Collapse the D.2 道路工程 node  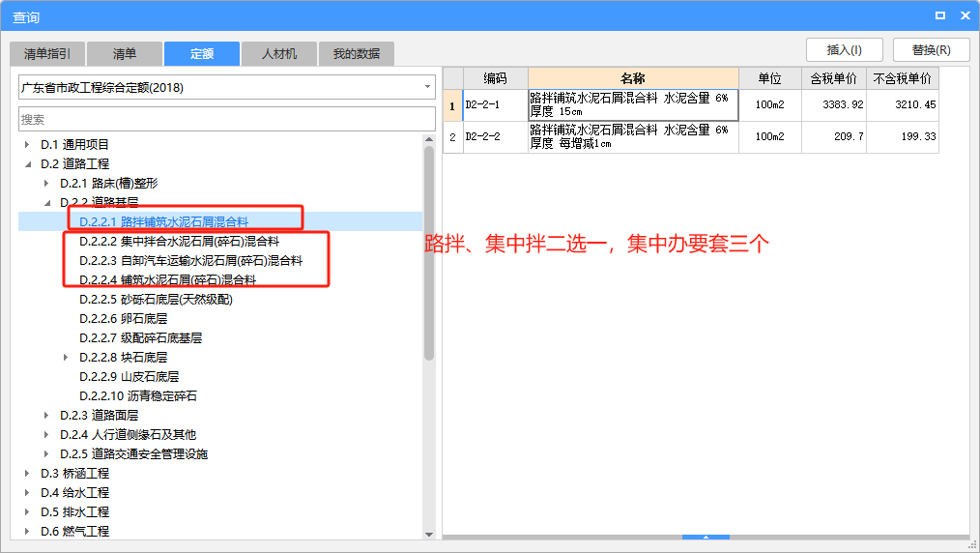tap(27, 163)
